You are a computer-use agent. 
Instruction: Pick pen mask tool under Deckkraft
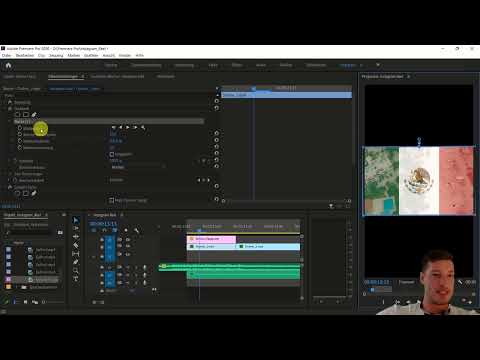[34, 114]
